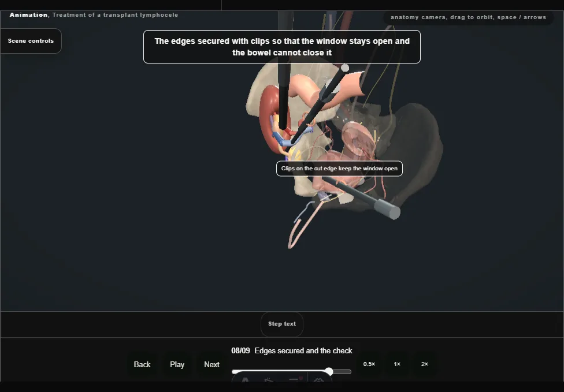Open the Scene controls panel

click(31, 41)
